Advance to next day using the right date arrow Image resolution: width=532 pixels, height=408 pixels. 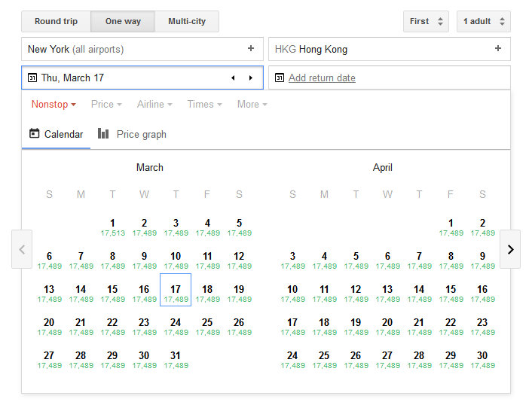(251, 78)
